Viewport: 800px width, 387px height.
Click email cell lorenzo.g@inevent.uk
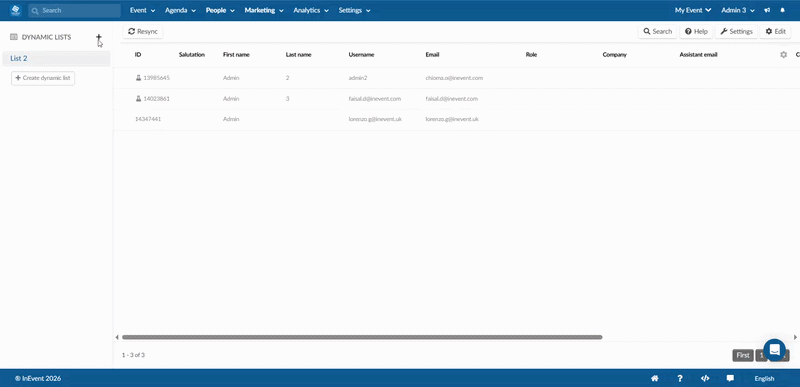pos(452,119)
